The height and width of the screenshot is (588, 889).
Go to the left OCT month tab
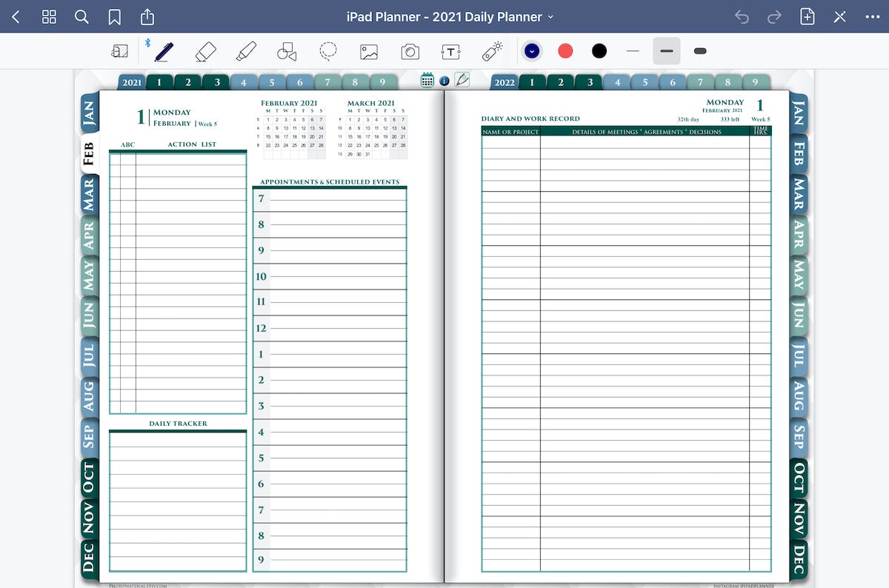click(89, 478)
